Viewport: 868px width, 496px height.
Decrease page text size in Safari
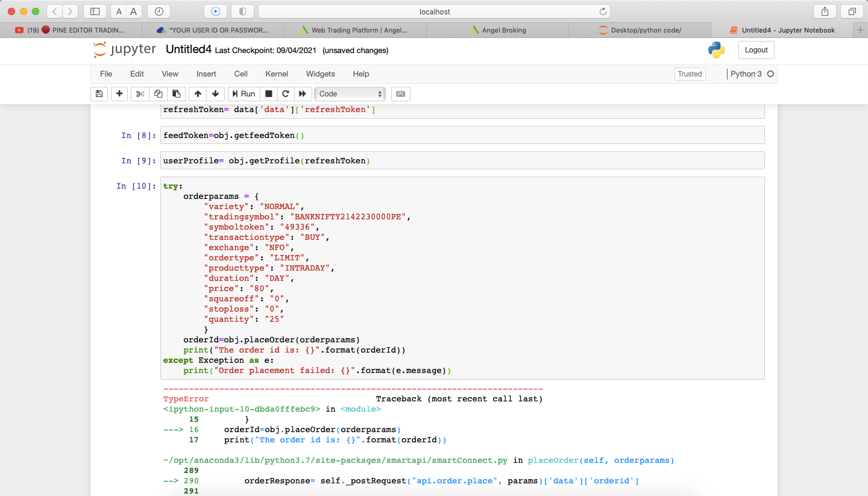[118, 11]
